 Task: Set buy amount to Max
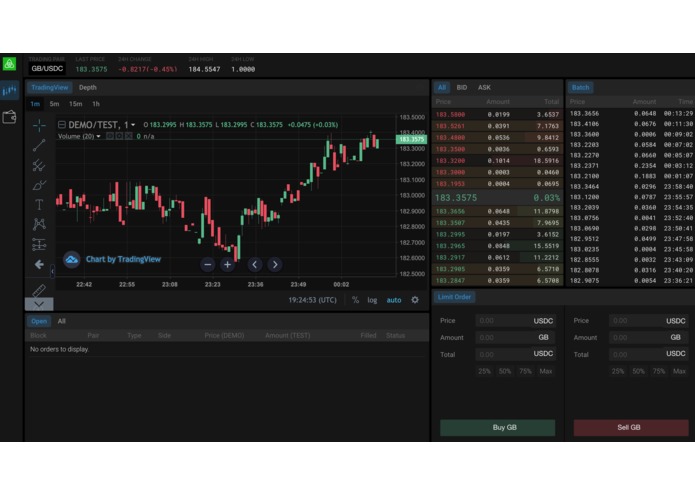click(546, 371)
